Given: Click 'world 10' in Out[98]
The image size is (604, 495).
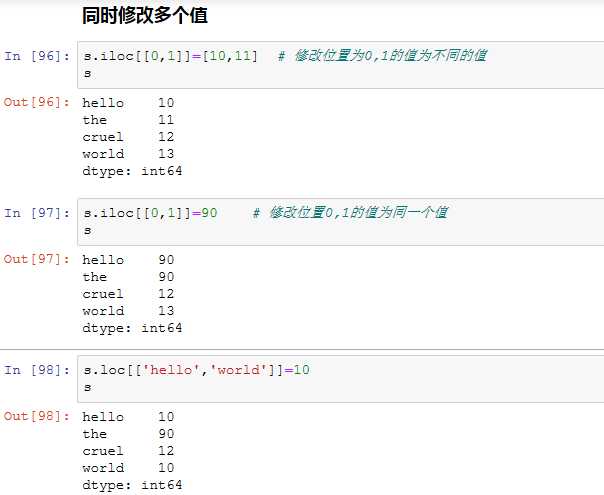Looking at the screenshot, I should (x=128, y=468).
